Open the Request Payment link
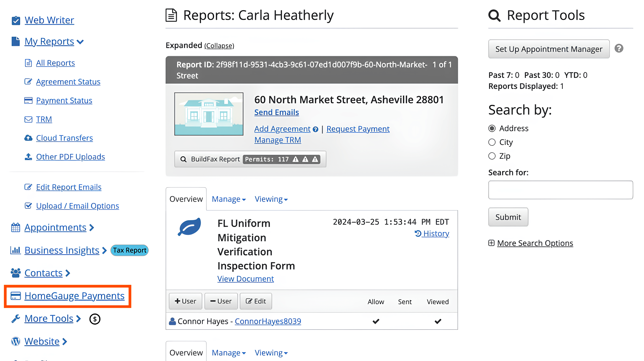 tap(358, 129)
